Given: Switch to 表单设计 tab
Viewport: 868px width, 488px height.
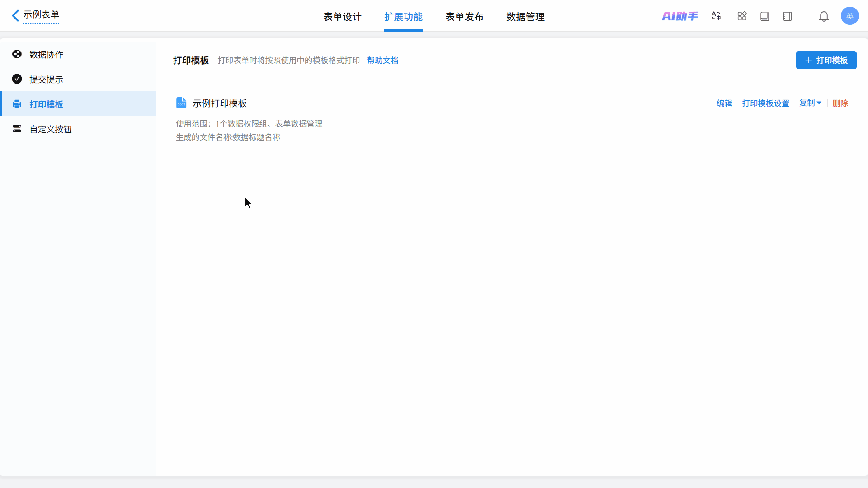Looking at the screenshot, I should pyautogui.click(x=342, y=17).
